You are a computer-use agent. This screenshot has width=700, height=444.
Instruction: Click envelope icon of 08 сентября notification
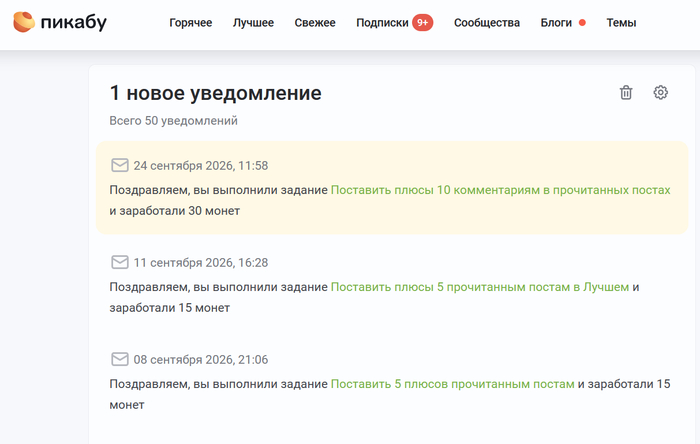(x=120, y=359)
